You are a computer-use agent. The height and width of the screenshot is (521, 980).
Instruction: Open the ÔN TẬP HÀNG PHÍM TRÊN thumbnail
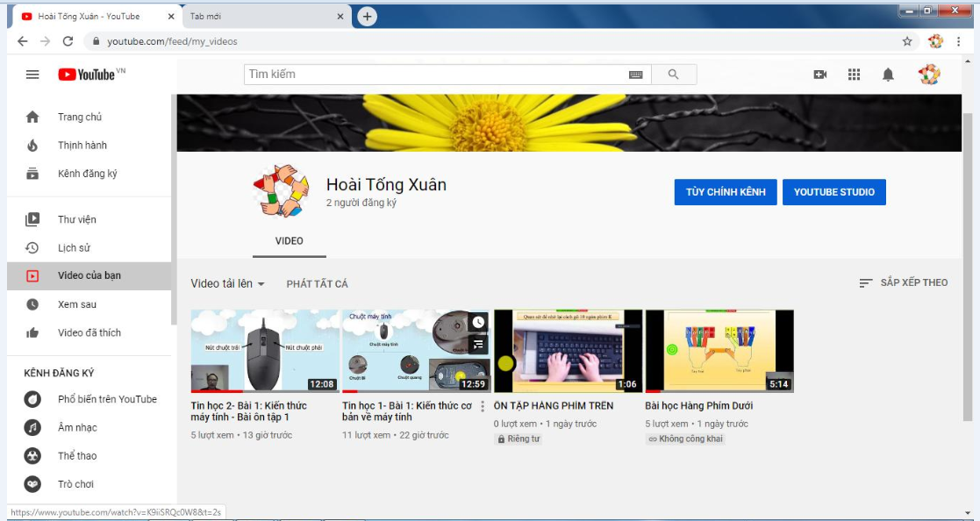569,351
